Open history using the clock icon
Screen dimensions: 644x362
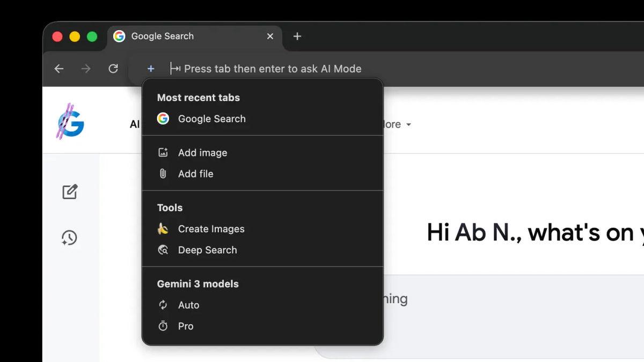tap(70, 238)
